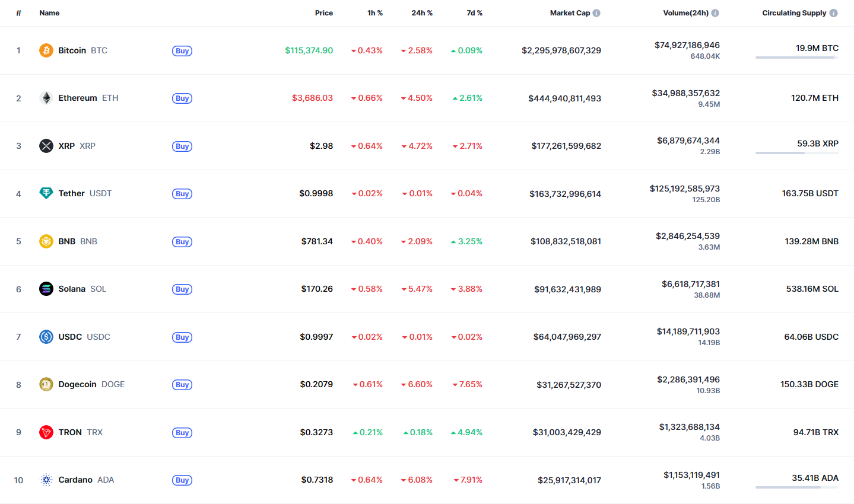Click the BNB coin logo

coord(46,241)
